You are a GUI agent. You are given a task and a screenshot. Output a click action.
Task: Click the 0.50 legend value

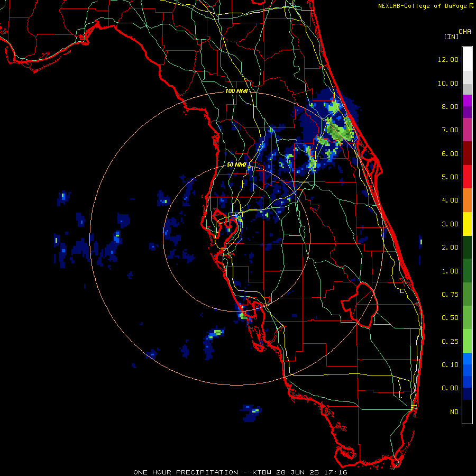click(450, 318)
